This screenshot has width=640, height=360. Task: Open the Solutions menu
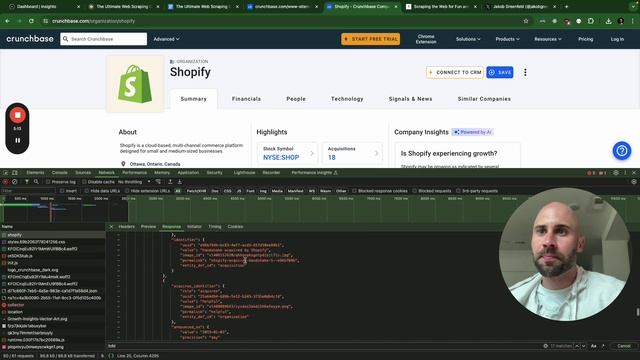pos(468,39)
